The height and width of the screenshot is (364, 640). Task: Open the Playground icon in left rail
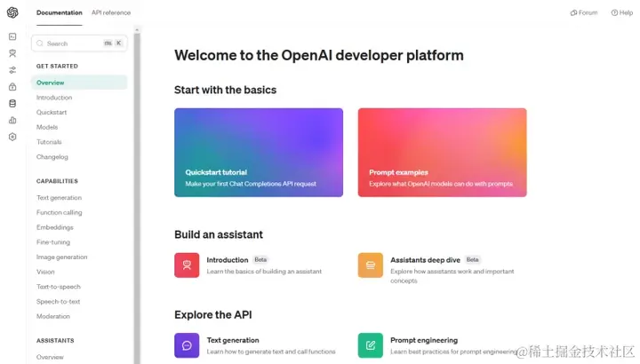pyautogui.click(x=12, y=36)
